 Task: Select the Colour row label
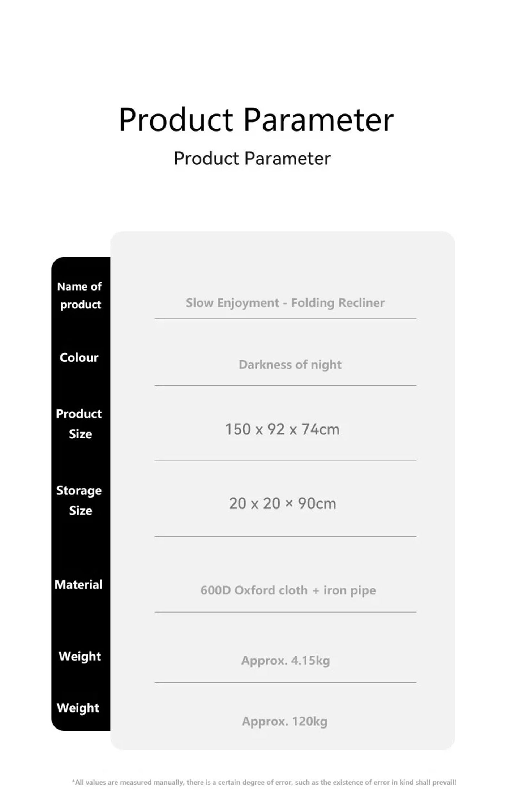[79, 357]
